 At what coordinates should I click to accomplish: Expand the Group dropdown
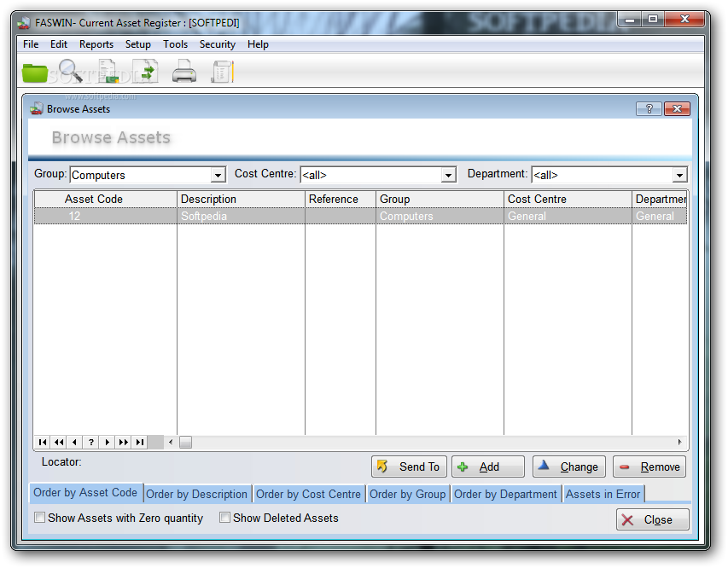tap(218, 176)
